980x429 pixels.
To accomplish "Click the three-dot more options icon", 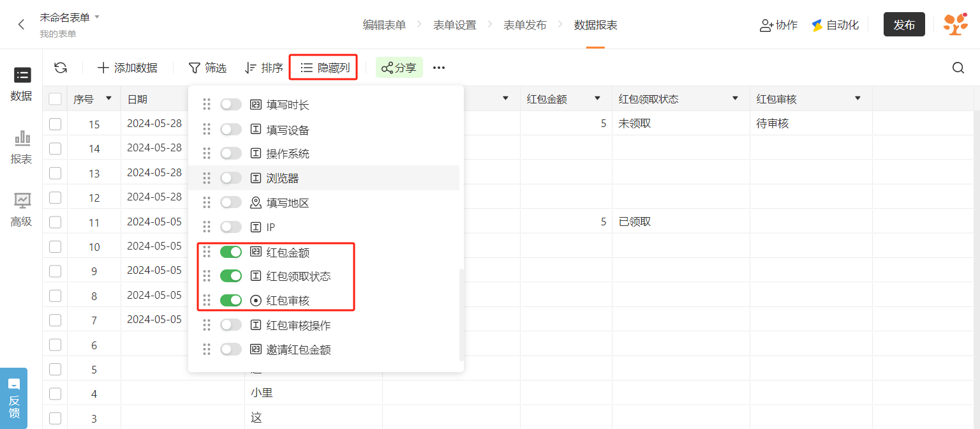I will click(439, 68).
